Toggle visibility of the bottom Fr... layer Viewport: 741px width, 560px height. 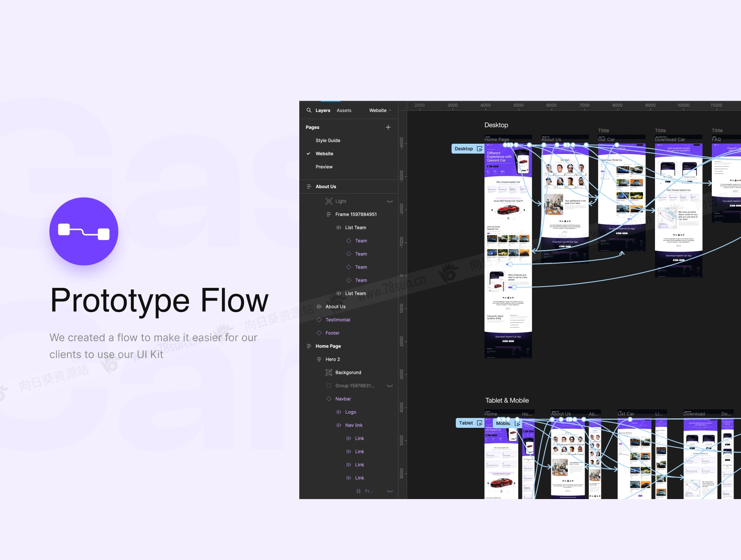pos(390,491)
